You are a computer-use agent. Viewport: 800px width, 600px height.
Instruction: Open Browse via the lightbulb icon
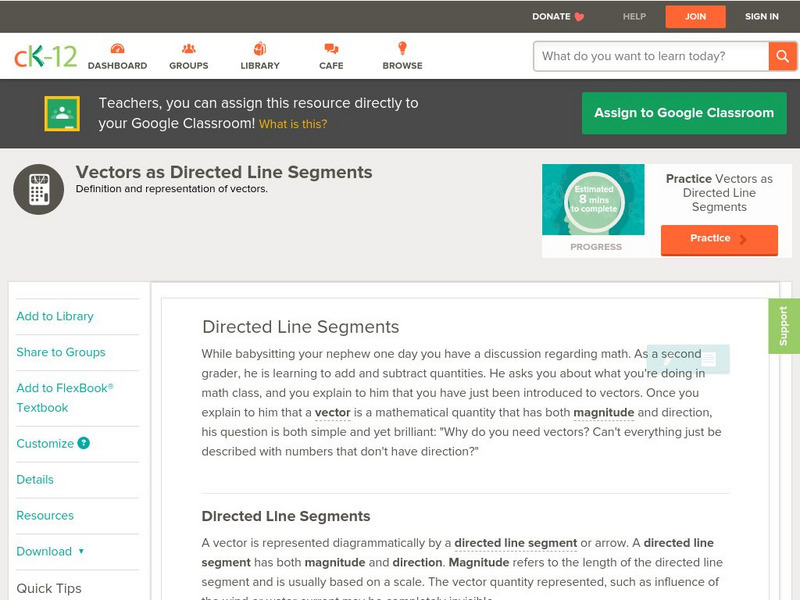coord(400,47)
